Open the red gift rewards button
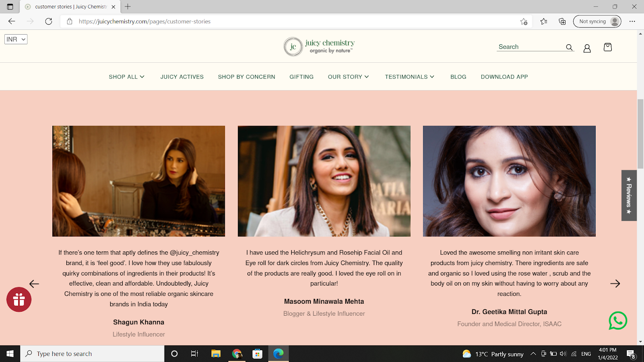 19,300
